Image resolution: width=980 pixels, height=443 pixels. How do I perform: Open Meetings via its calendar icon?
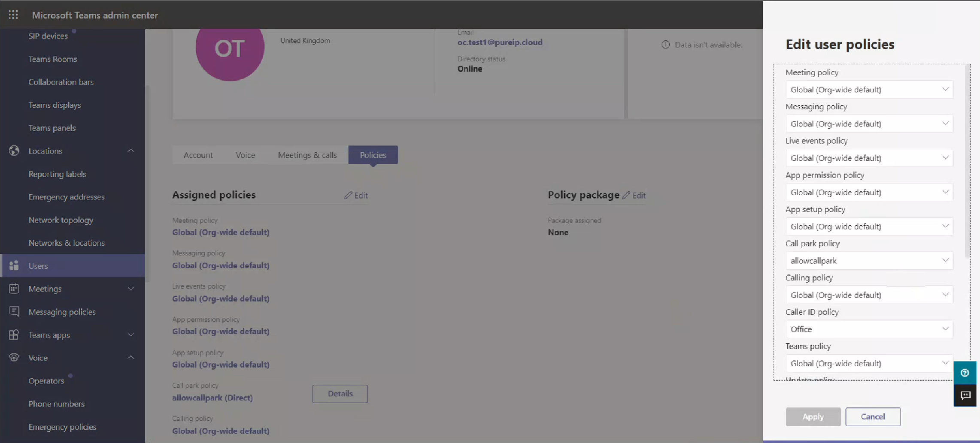(x=14, y=289)
